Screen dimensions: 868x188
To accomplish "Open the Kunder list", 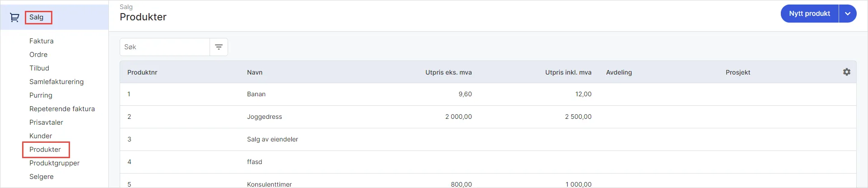I will [x=41, y=136].
